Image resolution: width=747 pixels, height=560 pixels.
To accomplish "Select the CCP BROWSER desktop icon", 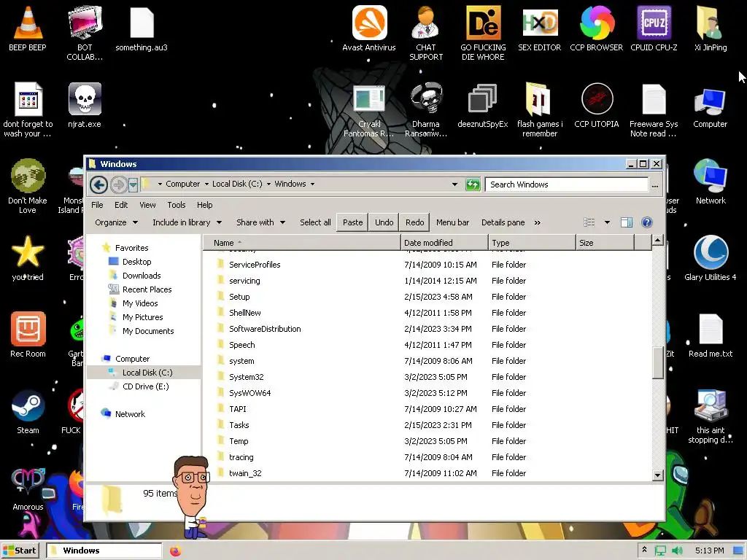I will pyautogui.click(x=597, y=28).
